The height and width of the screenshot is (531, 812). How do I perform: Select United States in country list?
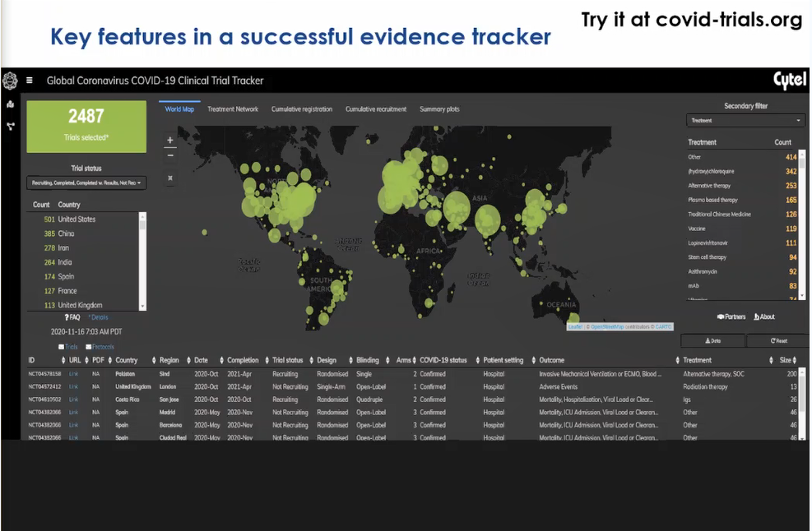[77, 219]
